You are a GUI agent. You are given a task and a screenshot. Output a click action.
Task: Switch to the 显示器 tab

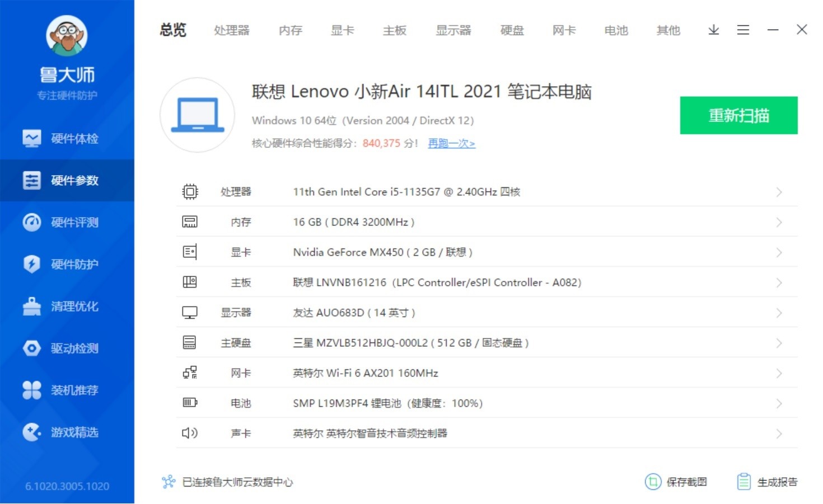(x=453, y=30)
